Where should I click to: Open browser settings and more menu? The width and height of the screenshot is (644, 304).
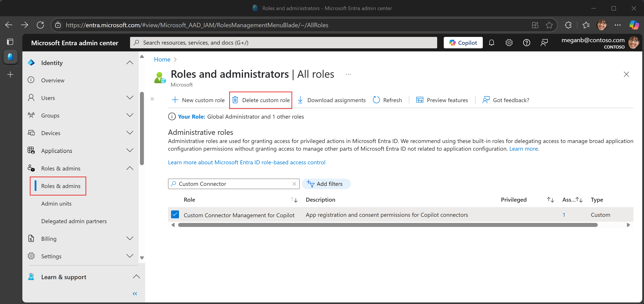pyautogui.click(x=617, y=25)
